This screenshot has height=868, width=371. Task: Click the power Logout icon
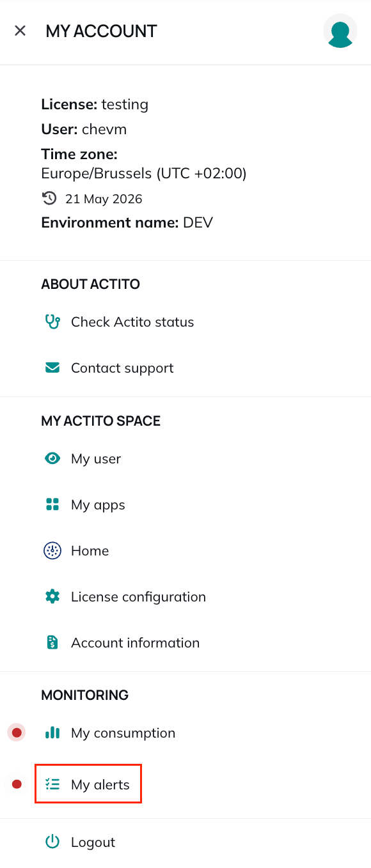pos(52,842)
